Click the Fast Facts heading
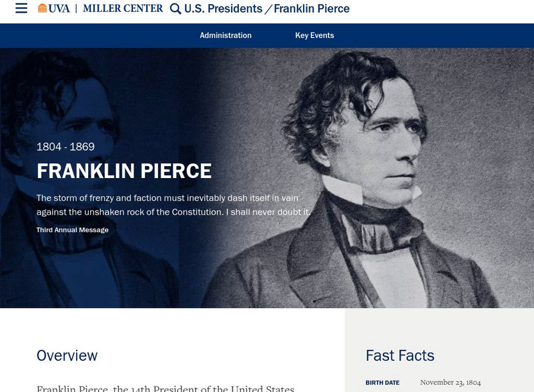 tap(400, 355)
